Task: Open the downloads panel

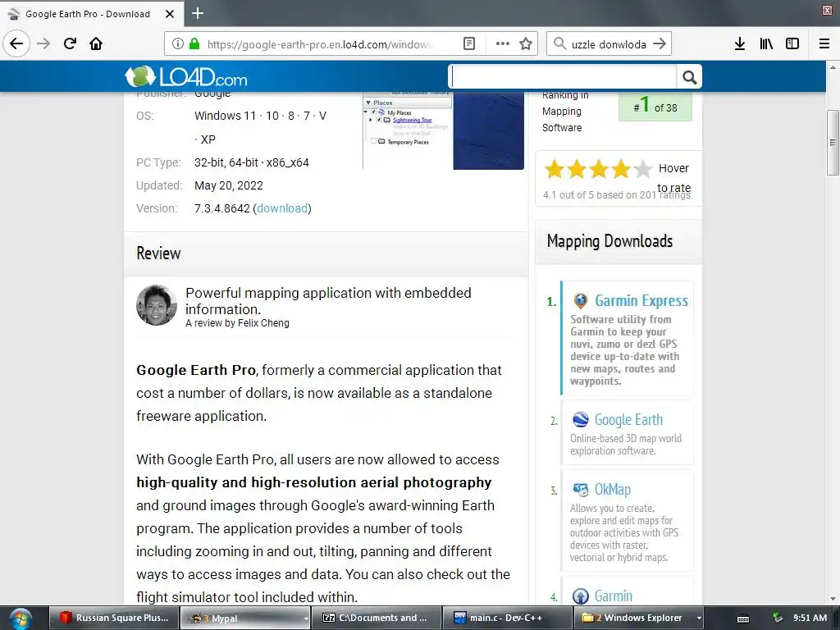Action: point(740,44)
